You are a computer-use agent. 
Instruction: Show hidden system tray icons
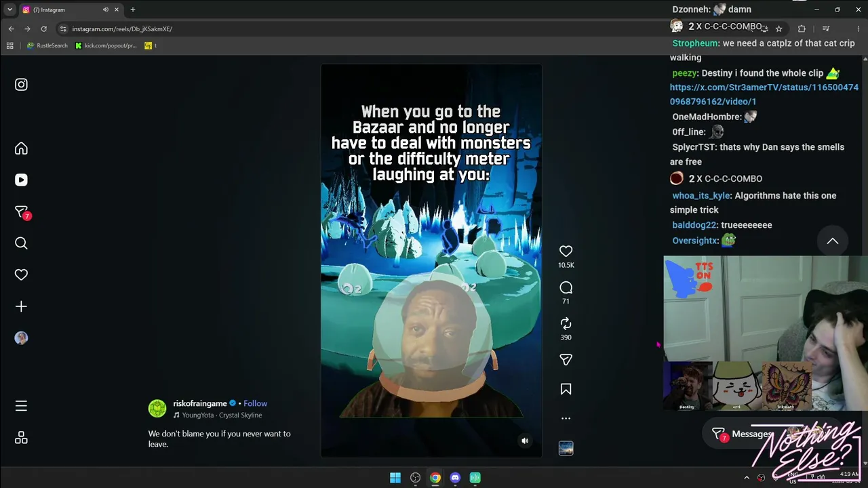[x=747, y=478]
